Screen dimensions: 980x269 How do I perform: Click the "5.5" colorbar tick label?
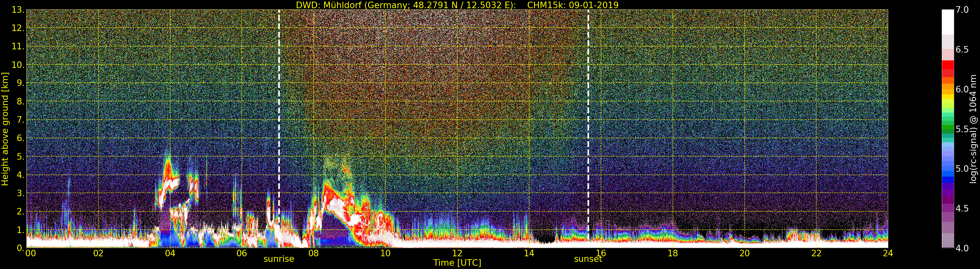pos(962,129)
